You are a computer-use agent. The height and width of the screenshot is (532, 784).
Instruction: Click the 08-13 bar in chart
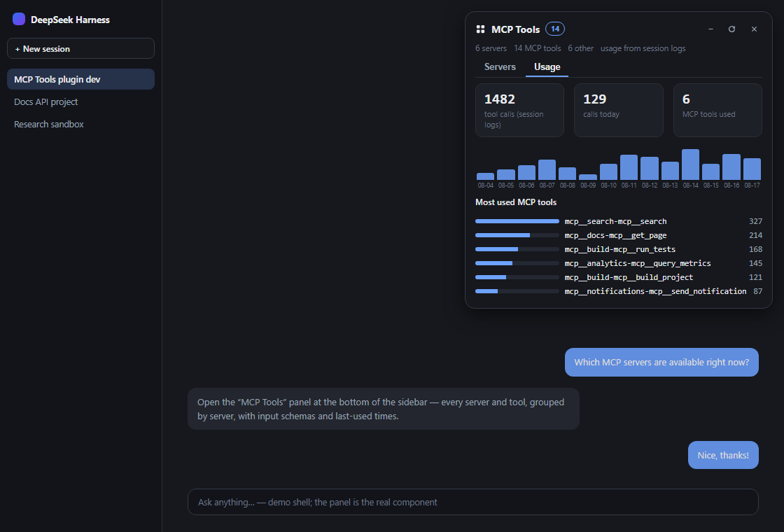tap(670, 171)
